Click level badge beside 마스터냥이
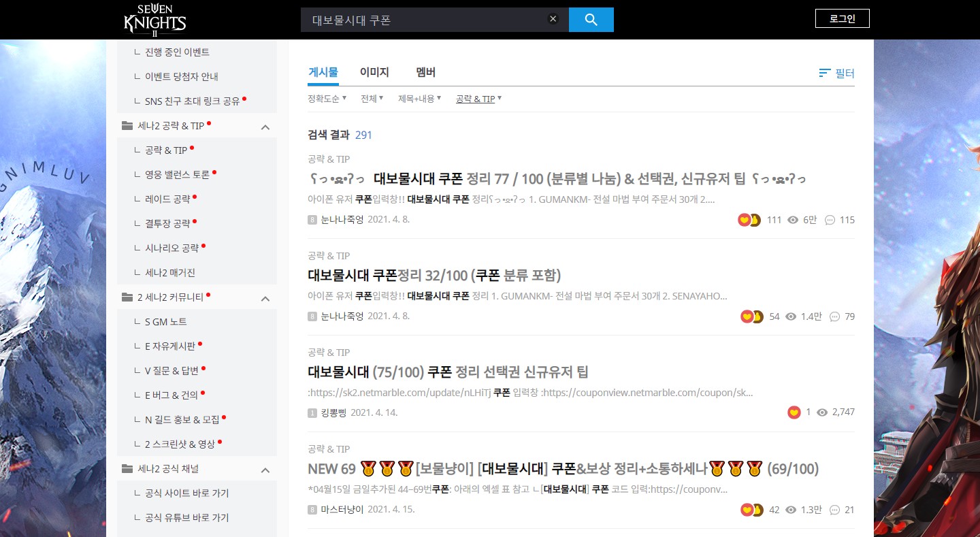Viewport: 980px width, 537px height. (312, 510)
